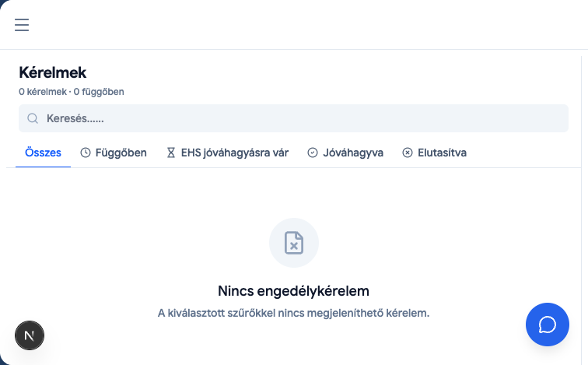Click the '0 kérelmek · 0 függőben' text
The image size is (588, 365).
tap(72, 92)
